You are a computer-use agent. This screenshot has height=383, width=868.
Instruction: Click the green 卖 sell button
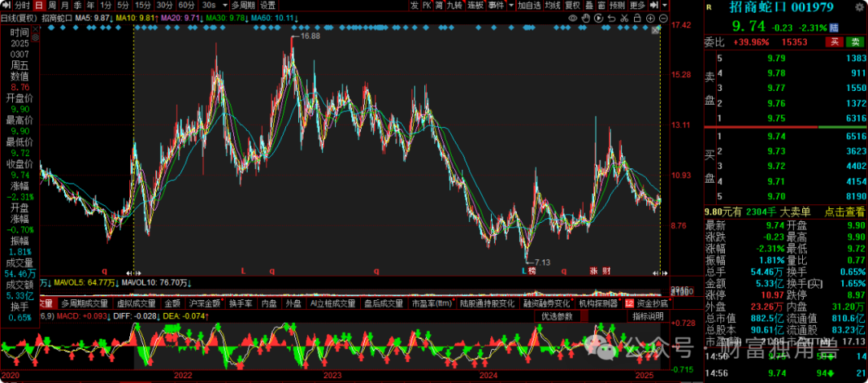[854, 42]
